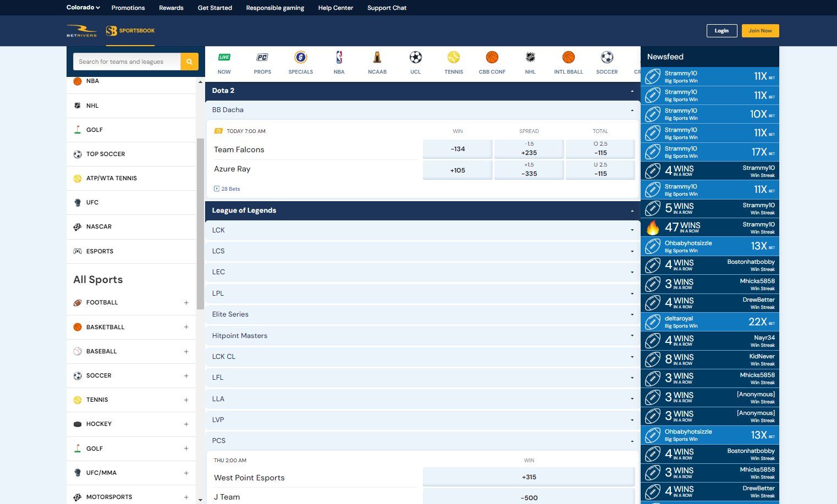Collapse the Dota 2 section header
The width and height of the screenshot is (837, 504).
pos(422,91)
